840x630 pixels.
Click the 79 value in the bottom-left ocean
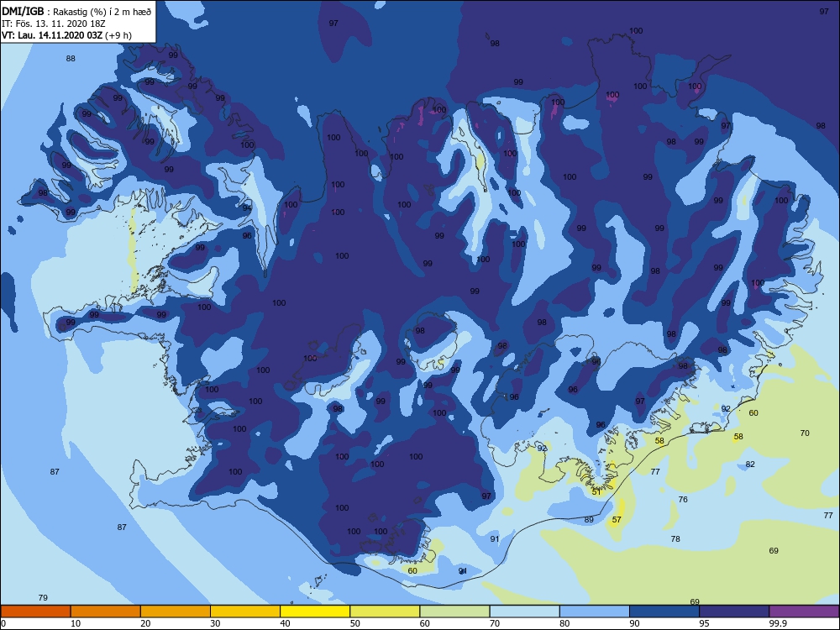click(x=44, y=598)
